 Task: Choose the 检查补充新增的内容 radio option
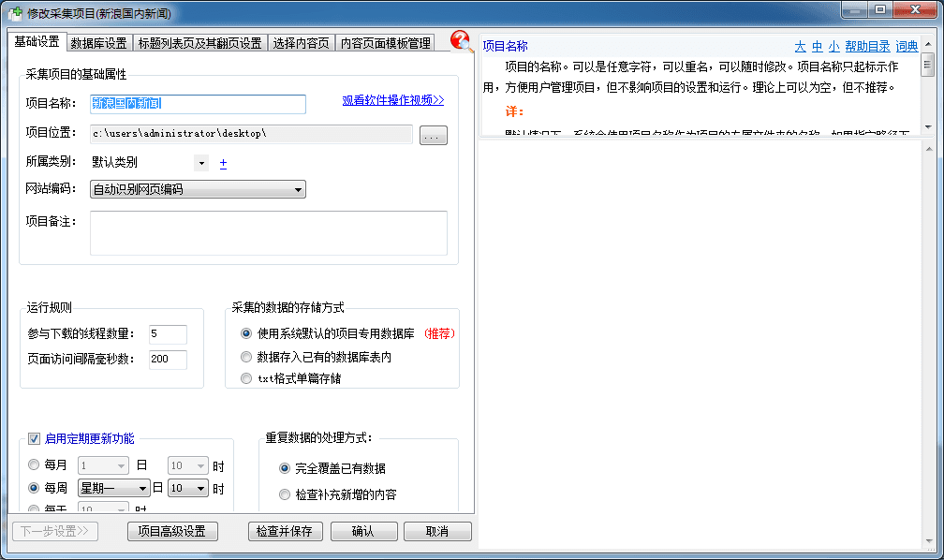tap(286, 494)
